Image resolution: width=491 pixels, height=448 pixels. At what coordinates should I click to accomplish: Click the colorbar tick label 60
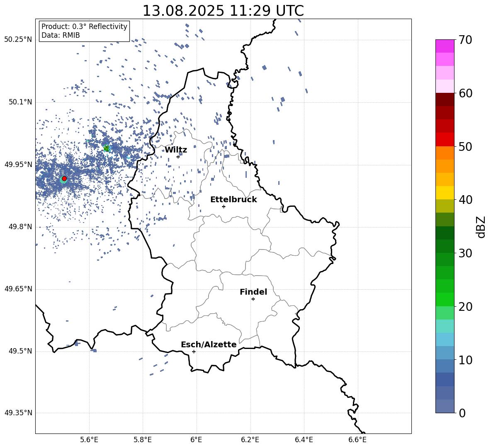tap(465, 93)
